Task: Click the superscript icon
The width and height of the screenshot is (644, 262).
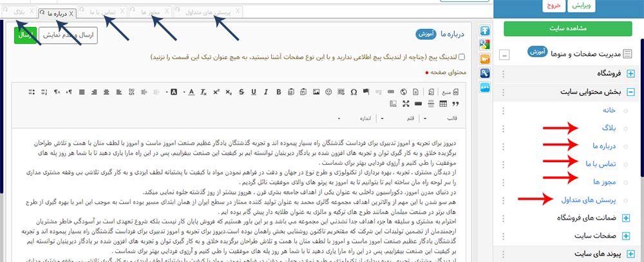Action: point(216,92)
